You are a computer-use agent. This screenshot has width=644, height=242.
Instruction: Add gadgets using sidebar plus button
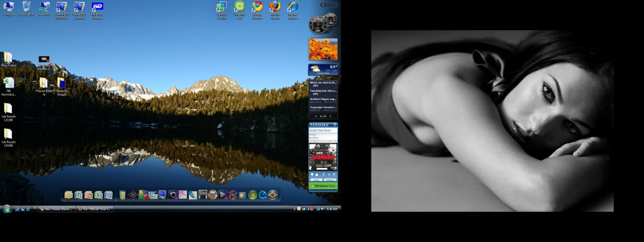point(323,5)
